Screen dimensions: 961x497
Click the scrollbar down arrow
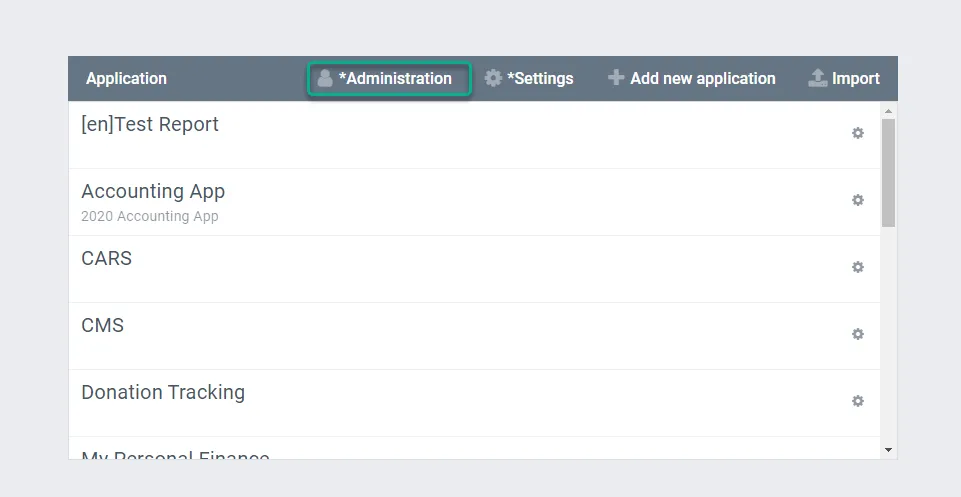(x=889, y=451)
